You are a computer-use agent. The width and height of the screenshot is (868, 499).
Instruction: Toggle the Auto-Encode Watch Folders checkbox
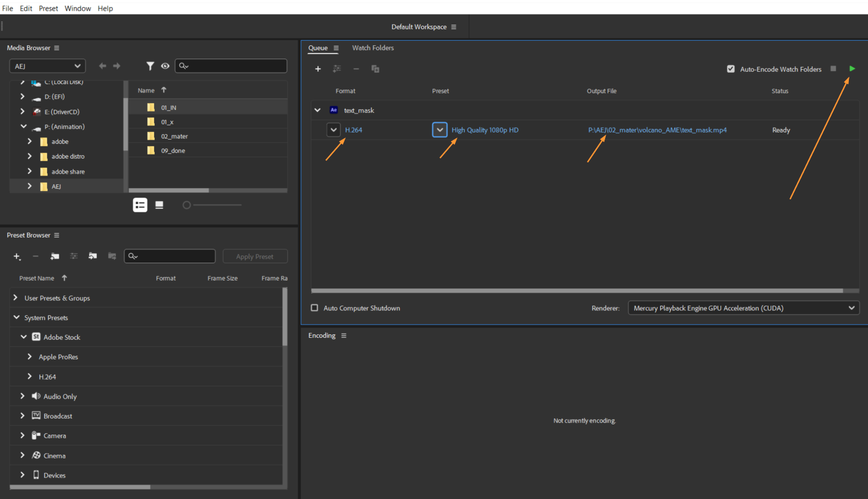tap(731, 69)
